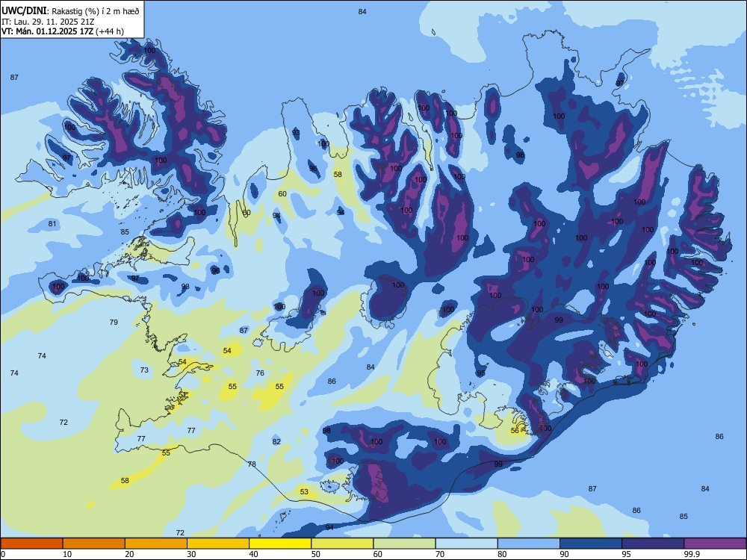
Task: Select the '56' humidity value label
Action: pyautogui.click(x=515, y=431)
